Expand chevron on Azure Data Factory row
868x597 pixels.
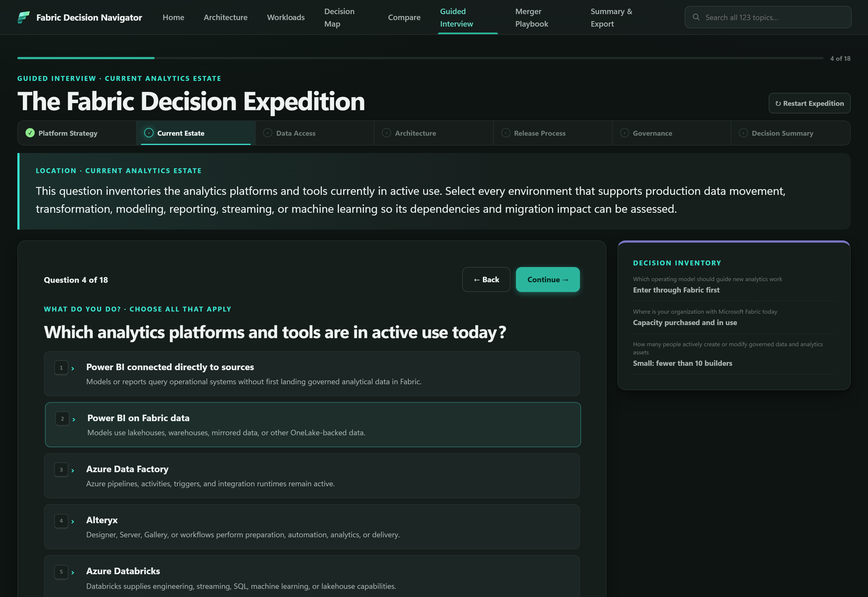tap(73, 471)
